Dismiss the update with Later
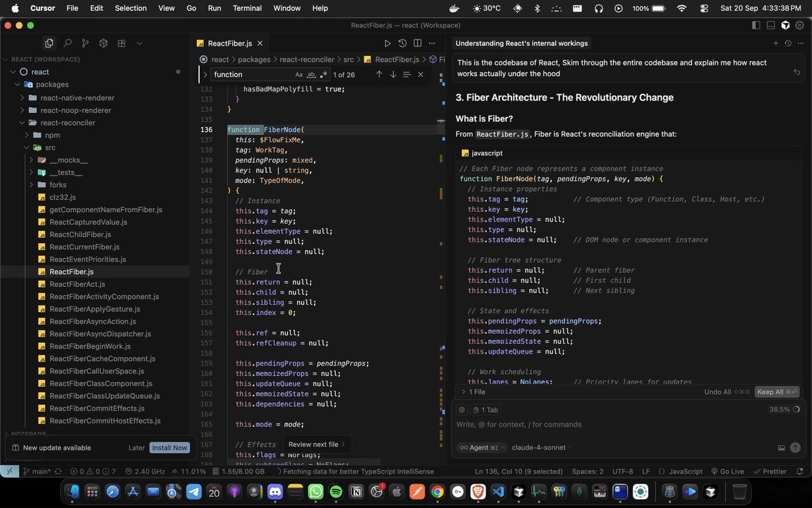The width and height of the screenshot is (812, 508). (137, 448)
